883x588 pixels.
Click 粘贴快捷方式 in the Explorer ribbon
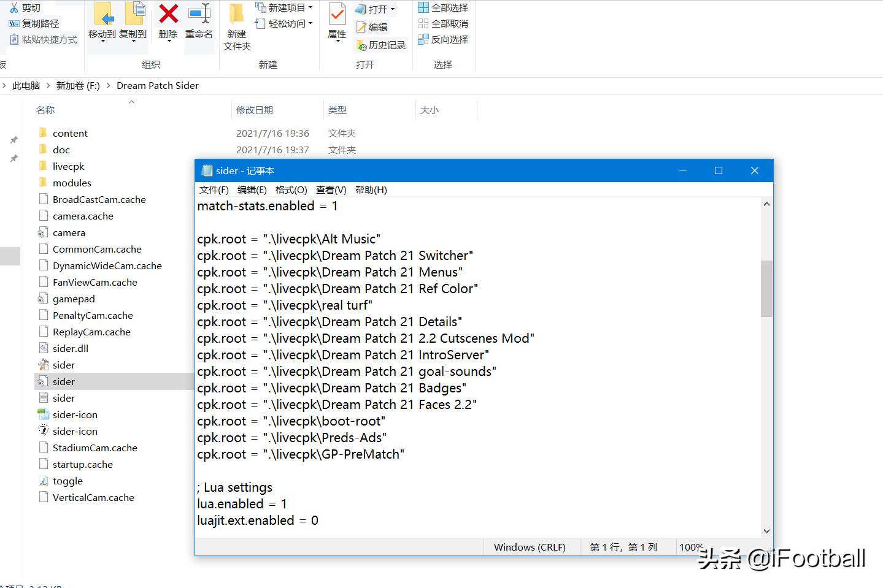44,40
